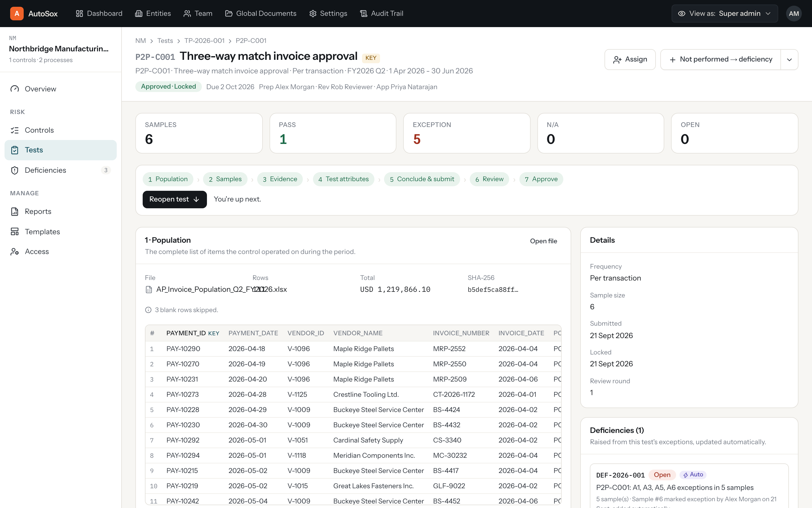This screenshot has width=812, height=508.
Task: Go to step 5 Conclude & submit
Action: [x=422, y=179]
